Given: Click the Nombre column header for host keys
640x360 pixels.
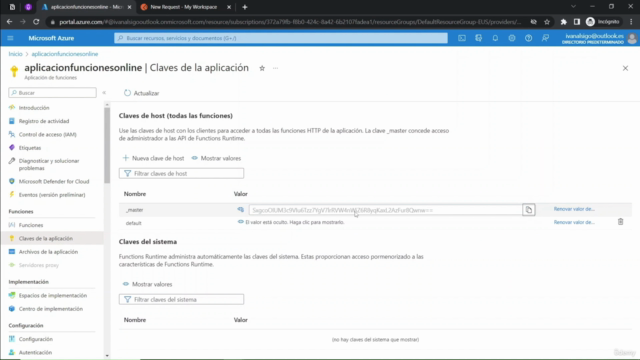Looking at the screenshot, I should click(135, 194).
